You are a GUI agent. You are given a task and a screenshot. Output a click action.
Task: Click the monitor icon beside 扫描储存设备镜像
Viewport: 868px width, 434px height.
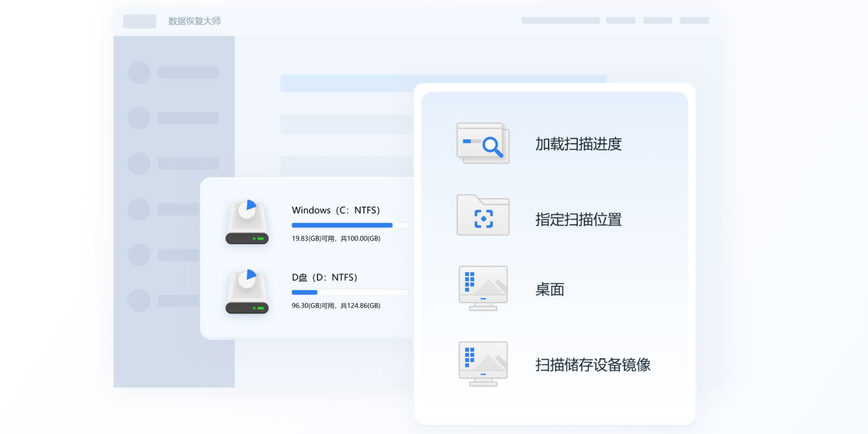coord(483,363)
